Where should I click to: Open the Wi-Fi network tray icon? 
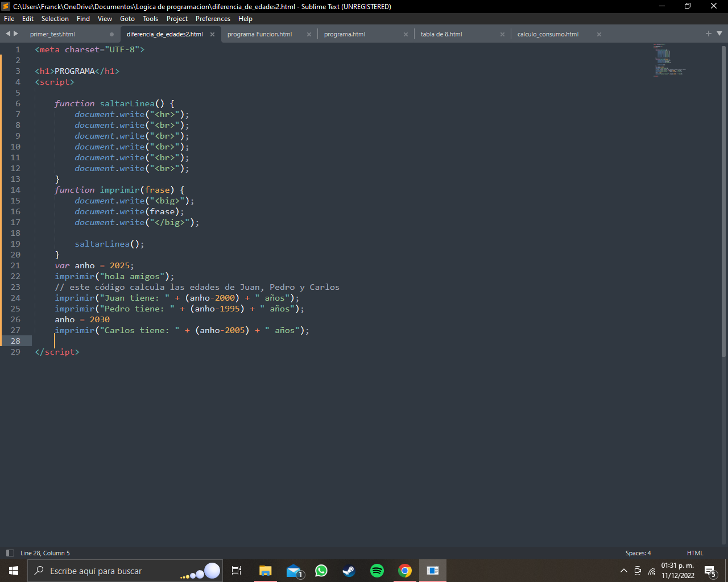(x=652, y=571)
